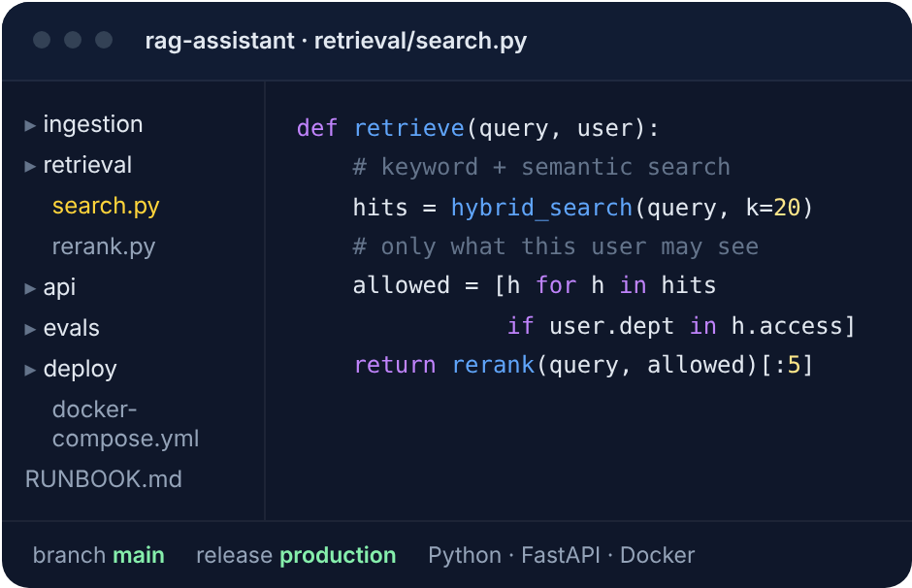Click the value 20 in k=20
The image size is (912, 588).
tap(787, 208)
